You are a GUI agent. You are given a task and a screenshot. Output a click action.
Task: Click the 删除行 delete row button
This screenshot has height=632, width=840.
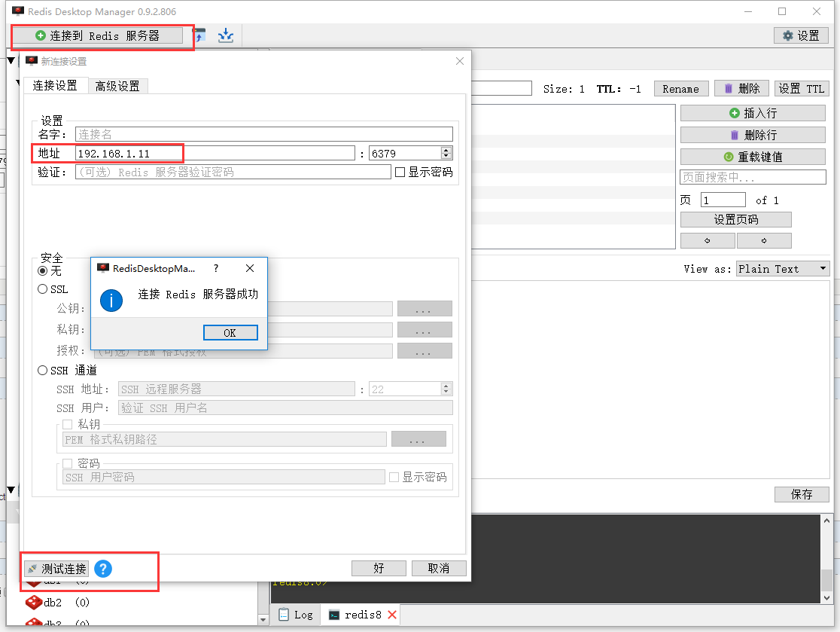tap(753, 135)
